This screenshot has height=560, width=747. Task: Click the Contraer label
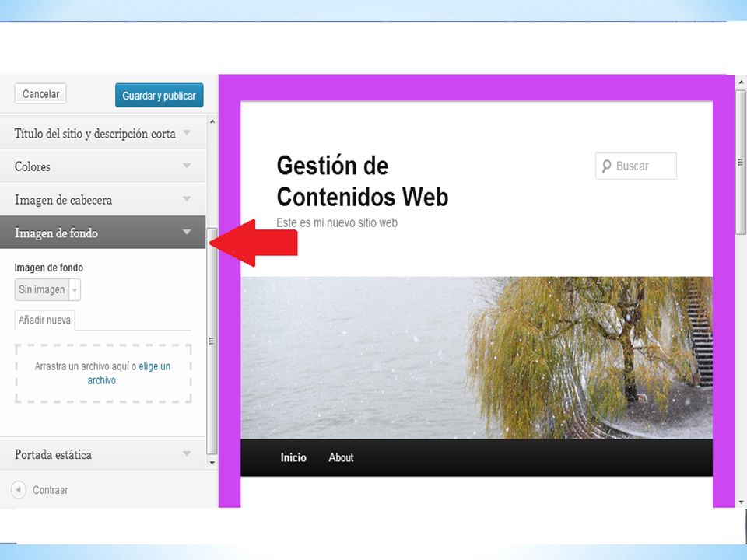(x=51, y=490)
